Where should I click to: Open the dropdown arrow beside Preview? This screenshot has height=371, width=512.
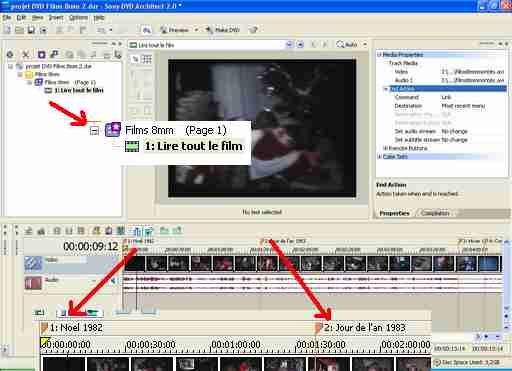tap(196, 30)
